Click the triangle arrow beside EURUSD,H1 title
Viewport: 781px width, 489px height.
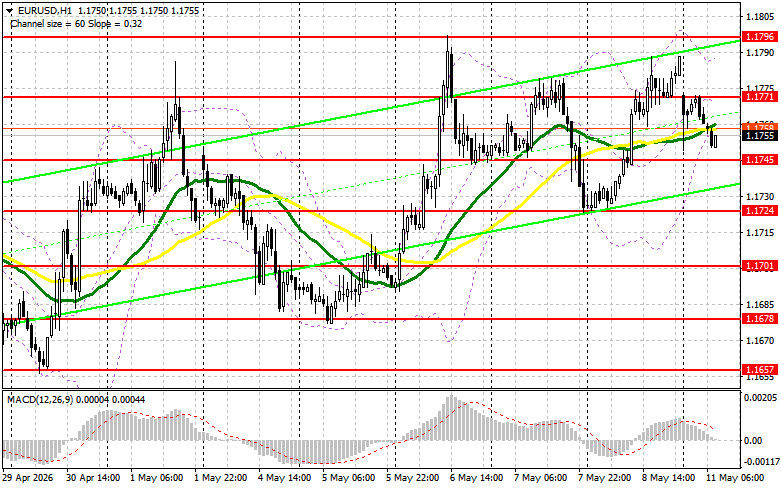coord(10,10)
